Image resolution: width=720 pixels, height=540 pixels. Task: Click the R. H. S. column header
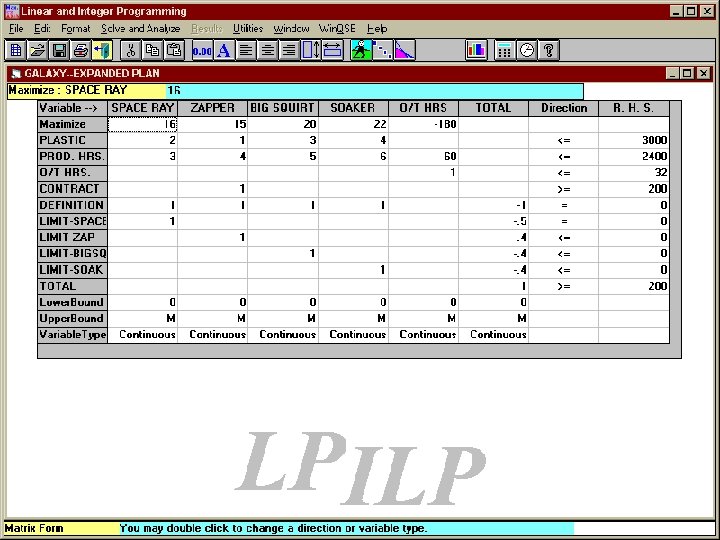point(634,108)
